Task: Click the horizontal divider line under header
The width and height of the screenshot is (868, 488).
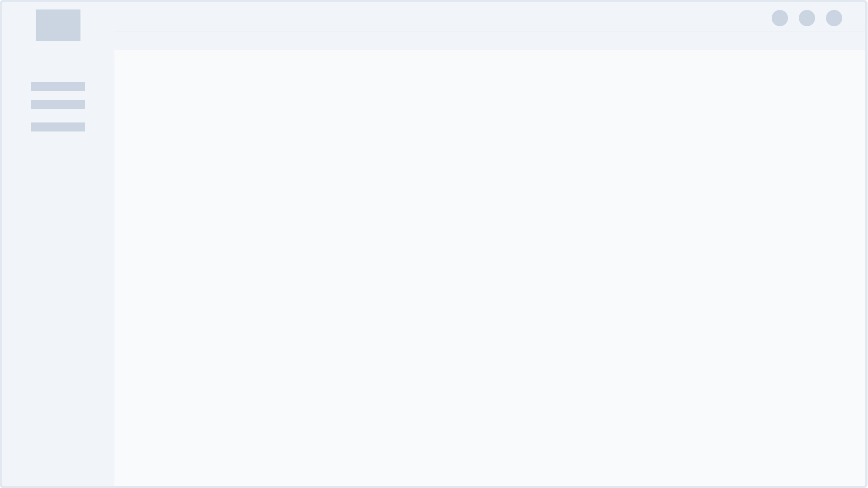Action: (490, 32)
